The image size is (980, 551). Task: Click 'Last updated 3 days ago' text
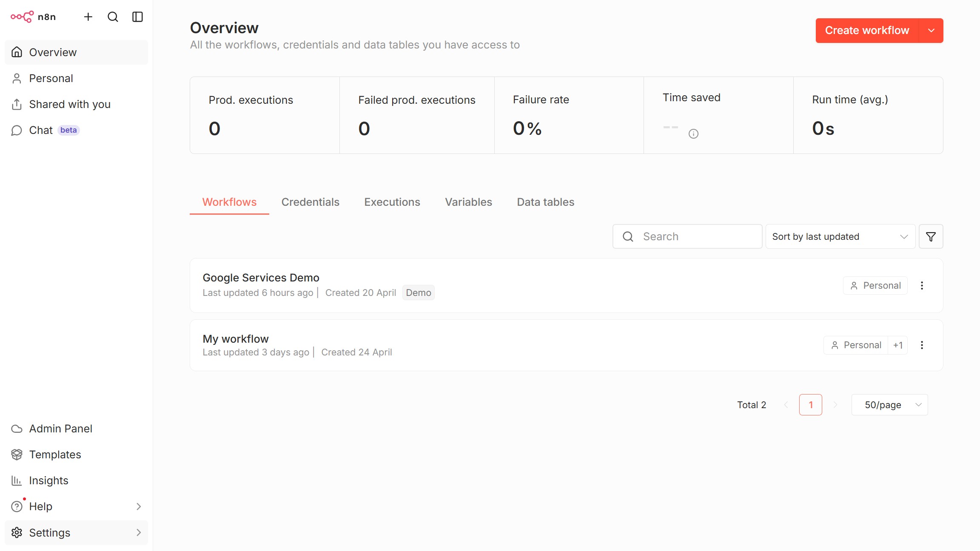click(256, 352)
